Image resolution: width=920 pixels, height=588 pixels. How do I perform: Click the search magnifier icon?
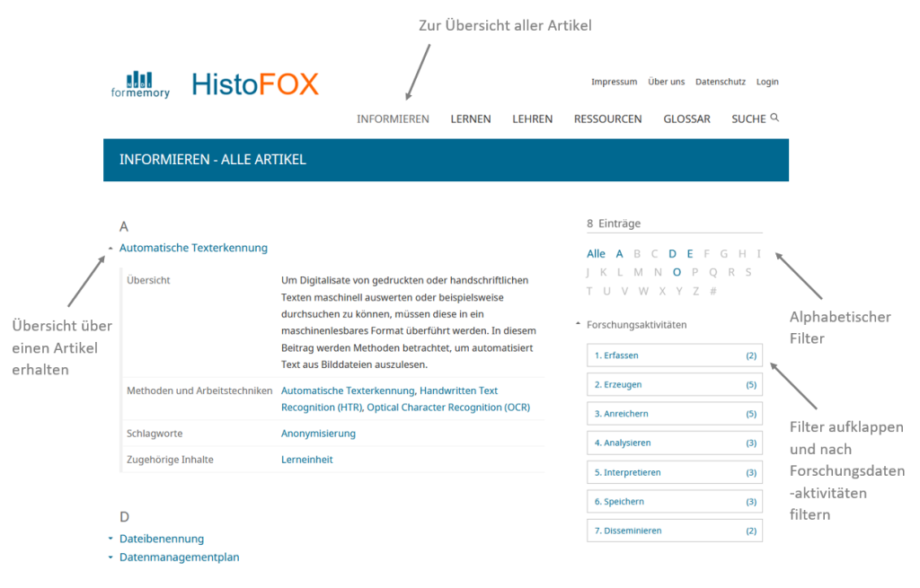[775, 118]
